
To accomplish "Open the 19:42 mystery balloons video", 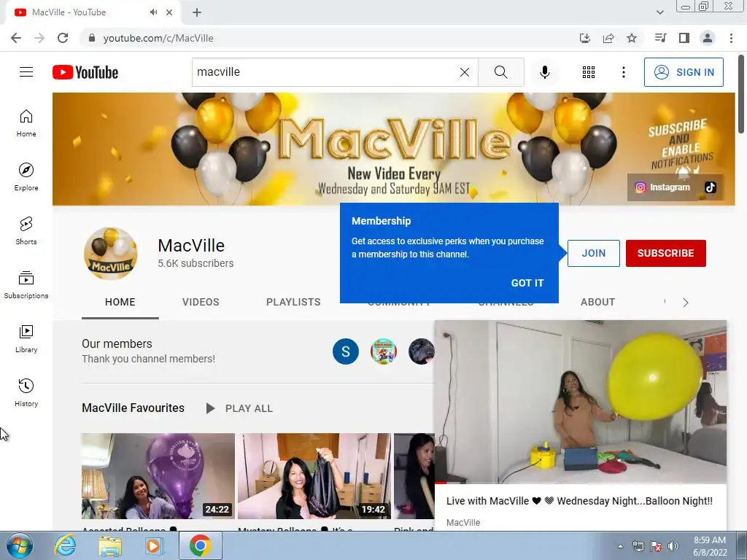I will click(314, 475).
